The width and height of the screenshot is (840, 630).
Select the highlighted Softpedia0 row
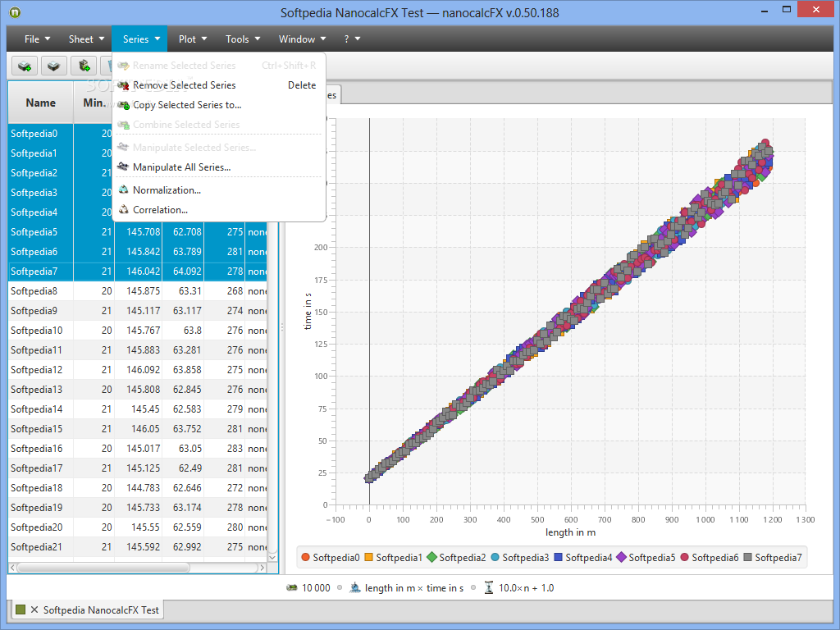pyautogui.click(x=60, y=134)
